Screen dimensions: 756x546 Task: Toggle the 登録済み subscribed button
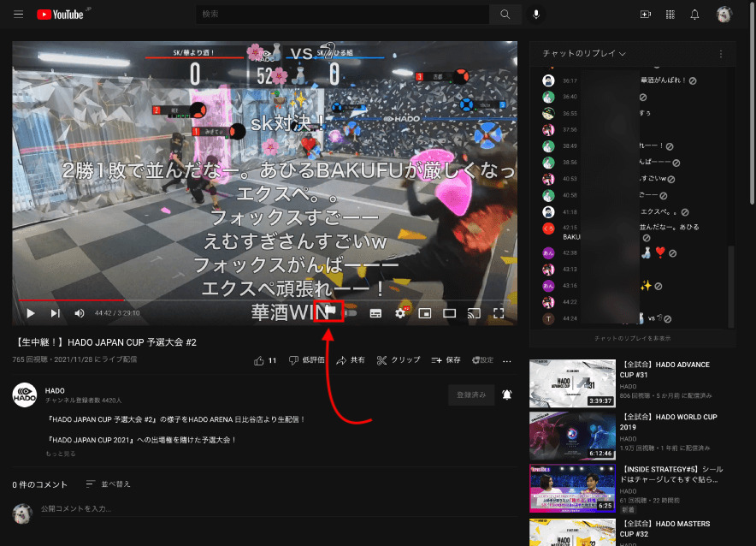471,395
